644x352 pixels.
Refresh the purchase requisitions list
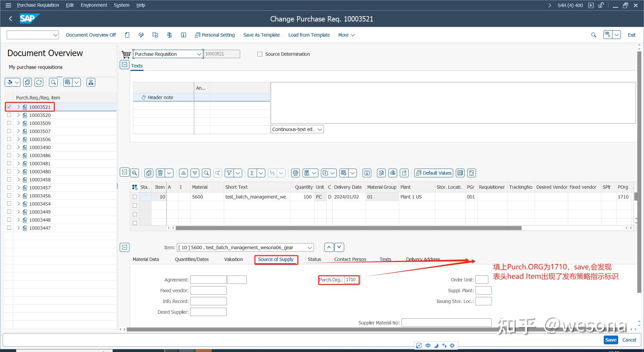(x=39, y=82)
